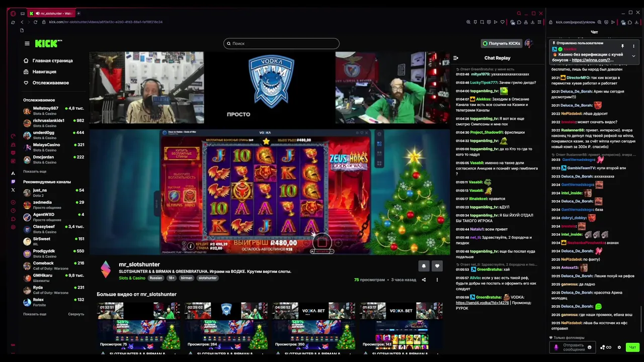Open a new browser tab
This screenshot has height=362, width=644.
click(78, 14)
